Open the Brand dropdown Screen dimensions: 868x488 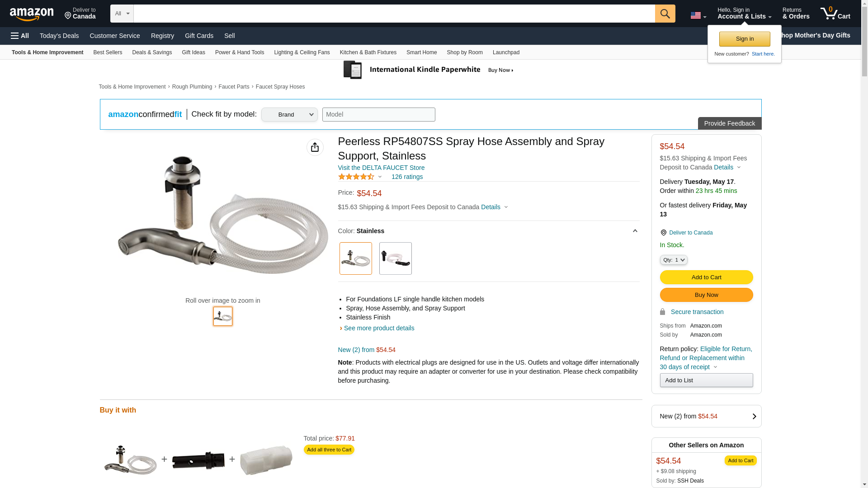click(289, 114)
